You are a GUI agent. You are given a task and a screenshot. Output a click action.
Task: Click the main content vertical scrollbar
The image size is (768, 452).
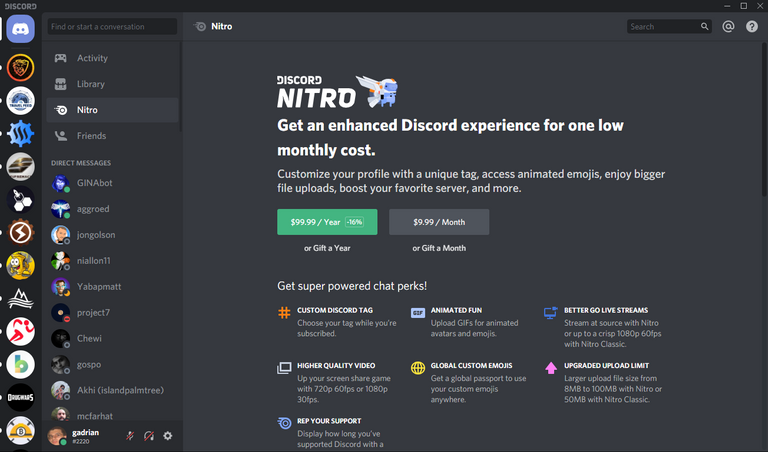pyautogui.click(x=765, y=120)
